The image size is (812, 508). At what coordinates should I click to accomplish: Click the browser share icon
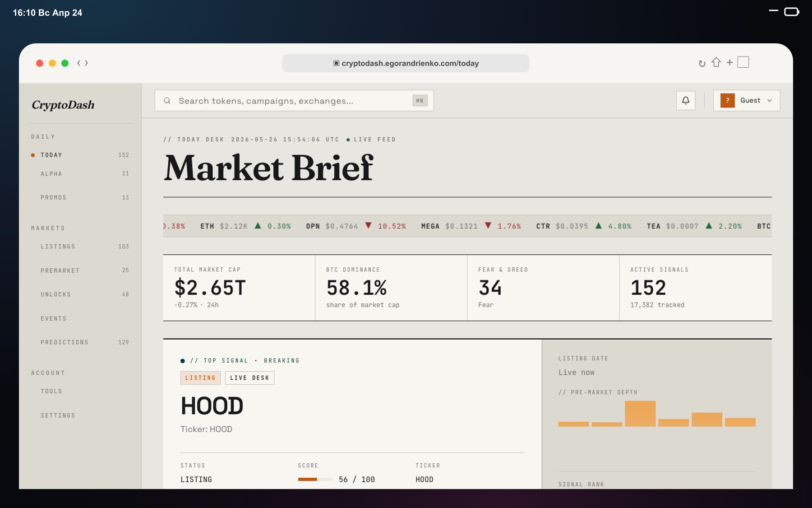[716, 62]
